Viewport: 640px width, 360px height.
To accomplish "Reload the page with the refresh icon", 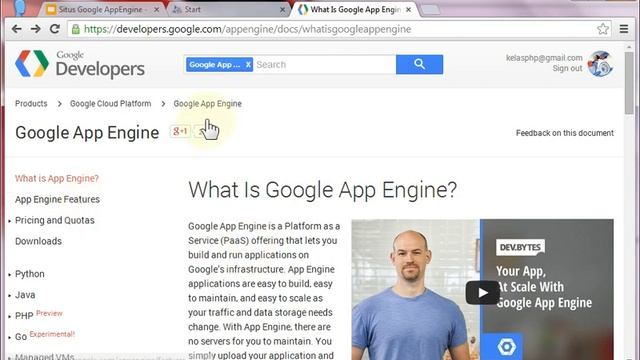I will tap(55, 29).
